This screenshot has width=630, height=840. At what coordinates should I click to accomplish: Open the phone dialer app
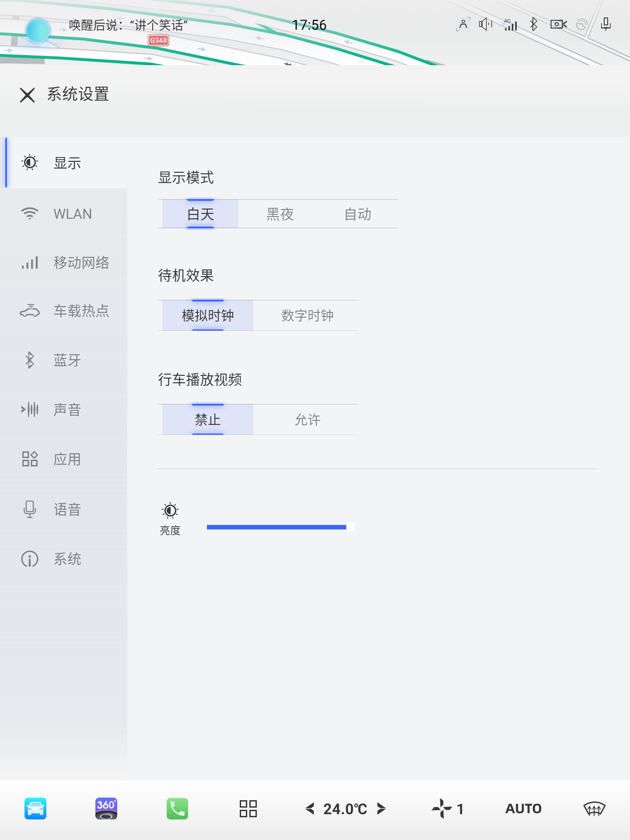click(x=177, y=808)
